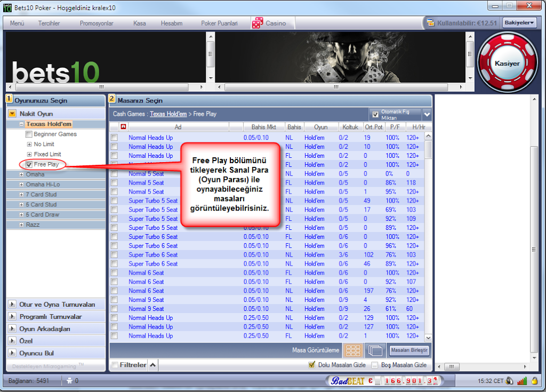Expand the Omaha Hi-Lo game node

coord(21,185)
